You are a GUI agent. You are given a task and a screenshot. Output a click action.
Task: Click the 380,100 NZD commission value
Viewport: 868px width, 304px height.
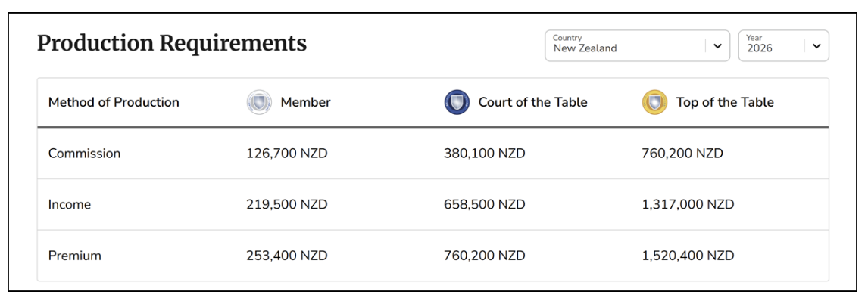pyautogui.click(x=484, y=154)
